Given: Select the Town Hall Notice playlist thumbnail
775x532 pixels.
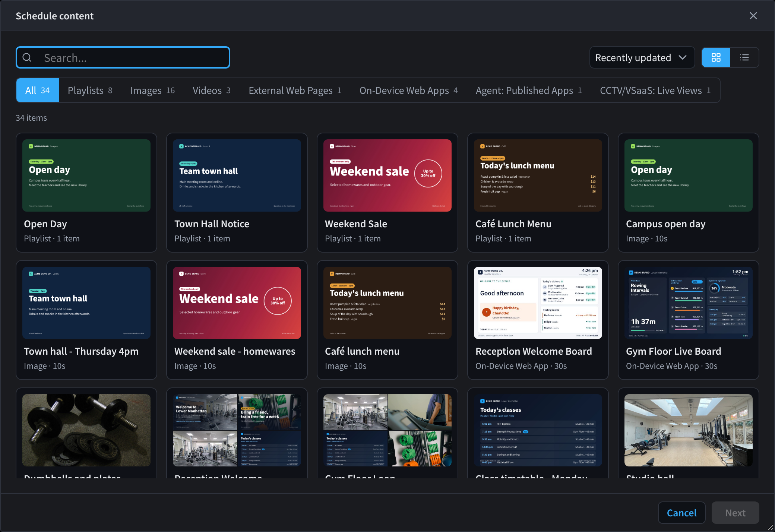Looking at the screenshot, I should (x=237, y=175).
